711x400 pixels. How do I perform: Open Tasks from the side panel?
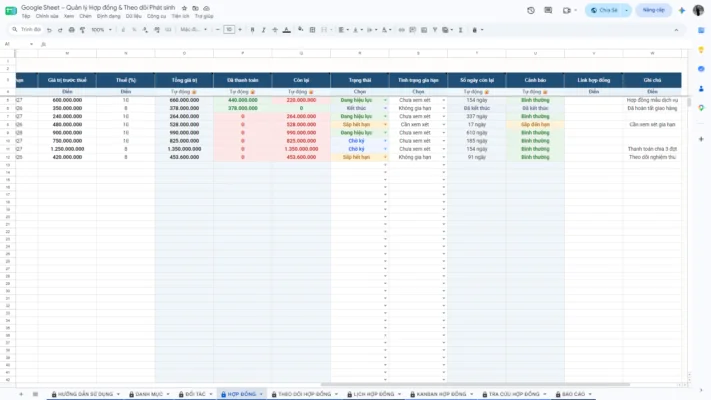(701, 69)
